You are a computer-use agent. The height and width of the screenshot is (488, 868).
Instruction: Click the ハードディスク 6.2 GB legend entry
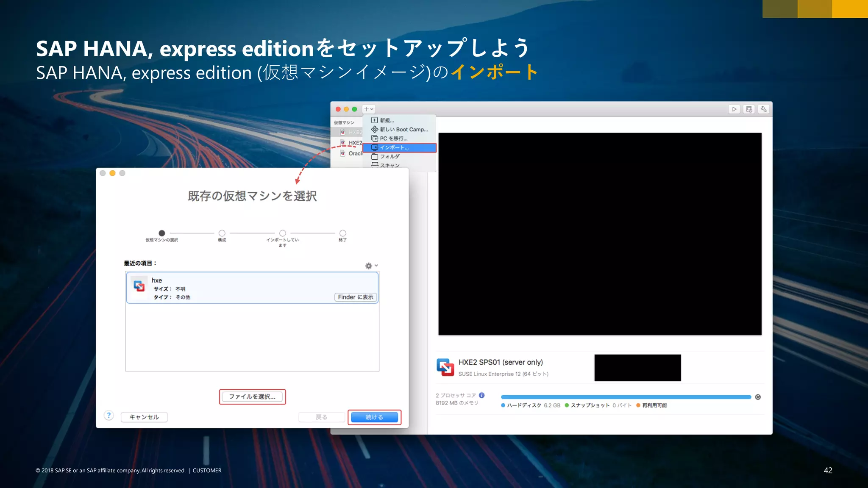(x=531, y=405)
